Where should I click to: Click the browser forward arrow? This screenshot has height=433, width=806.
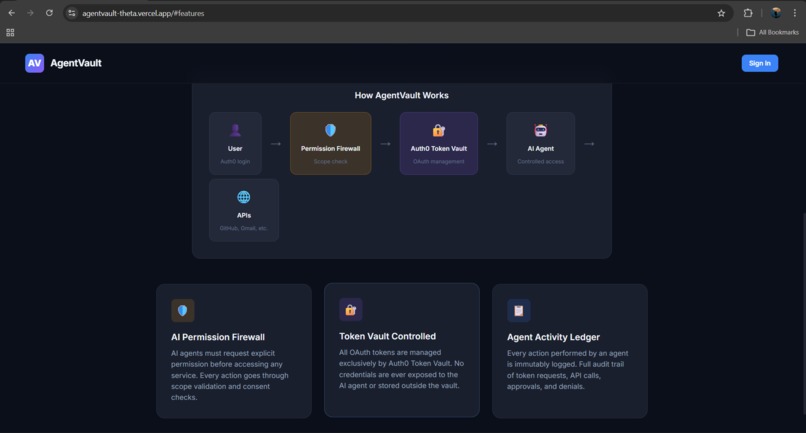point(30,13)
